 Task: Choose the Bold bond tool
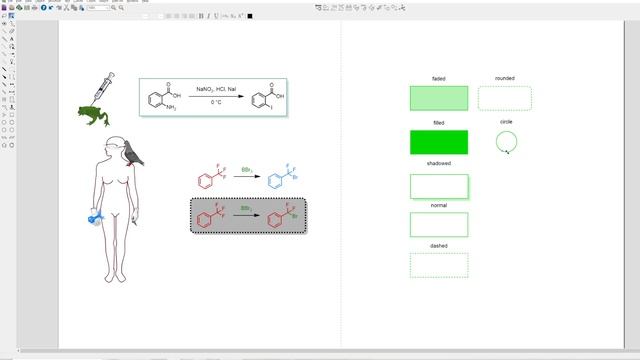click(4, 69)
